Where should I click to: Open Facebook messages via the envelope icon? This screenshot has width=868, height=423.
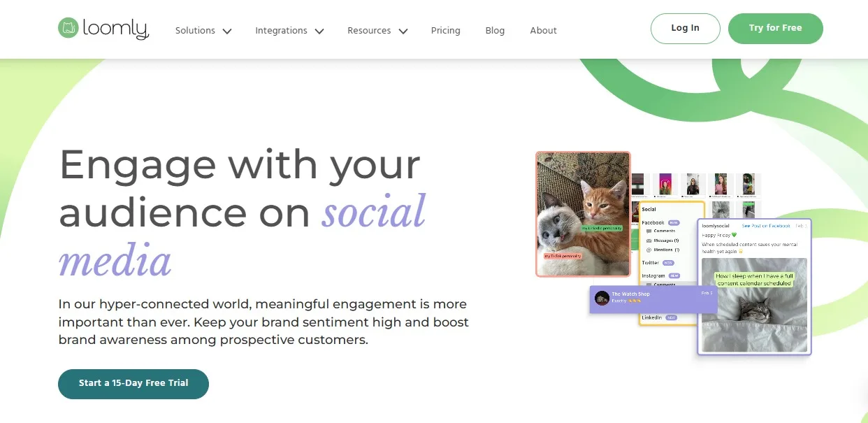coord(649,241)
